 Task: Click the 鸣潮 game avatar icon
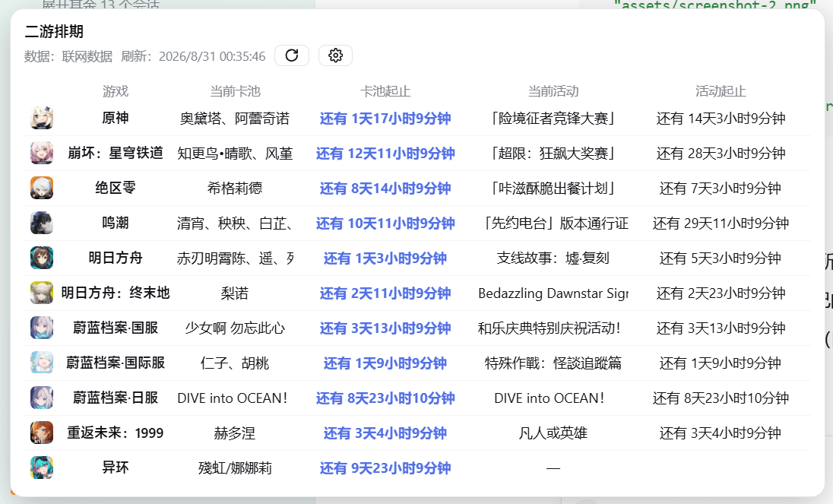pyautogui.click(x=42, y=223)
